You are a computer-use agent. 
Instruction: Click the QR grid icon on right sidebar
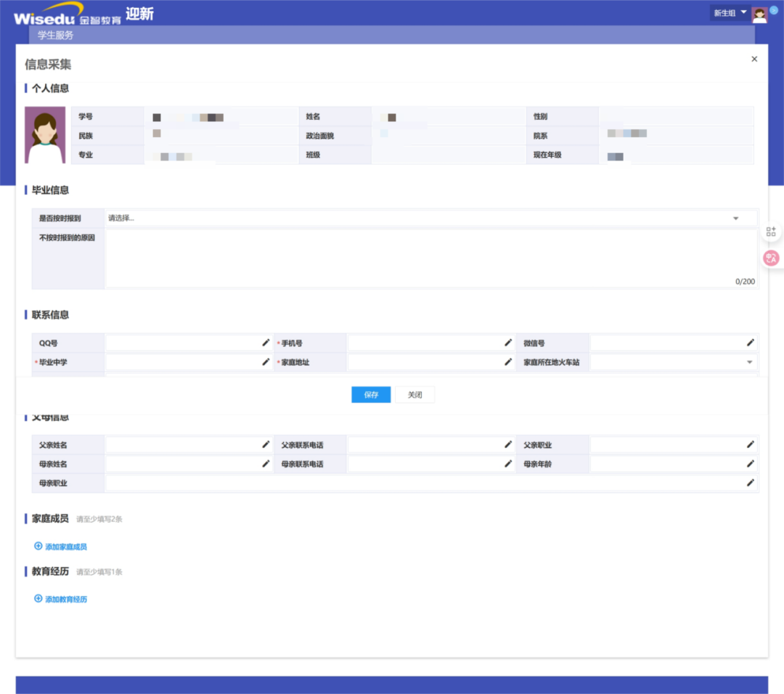771,232
